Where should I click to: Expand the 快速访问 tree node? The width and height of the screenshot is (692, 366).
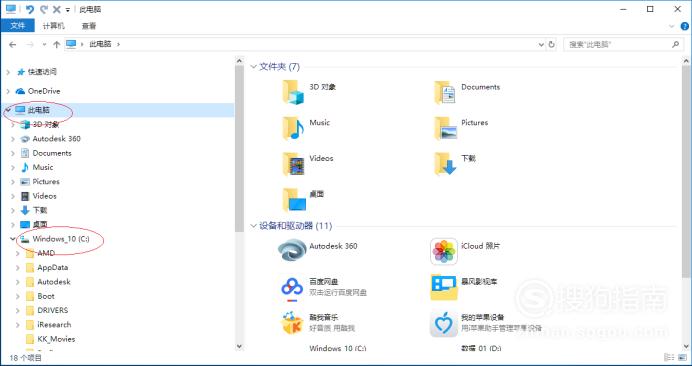click(x=8, y=72)
